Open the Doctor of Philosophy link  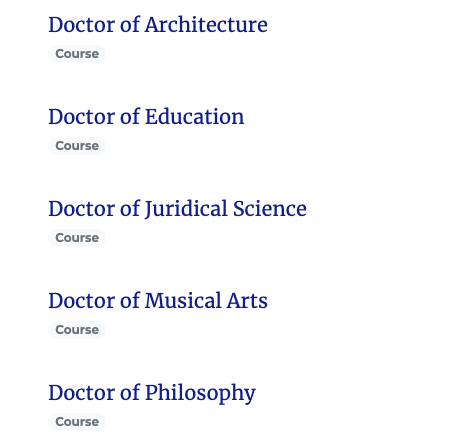point(152,393)
